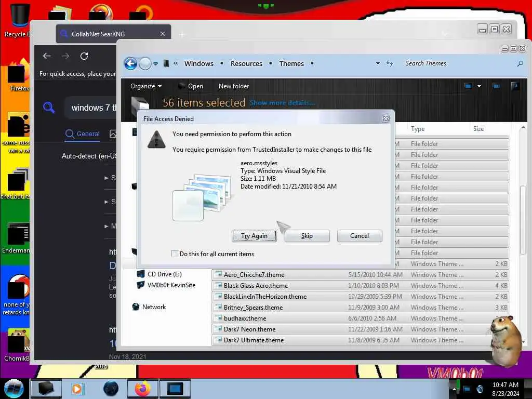Screen dimensions: 532x399
Task: Click the browser back arrow
Action: (x=47, y=56)
